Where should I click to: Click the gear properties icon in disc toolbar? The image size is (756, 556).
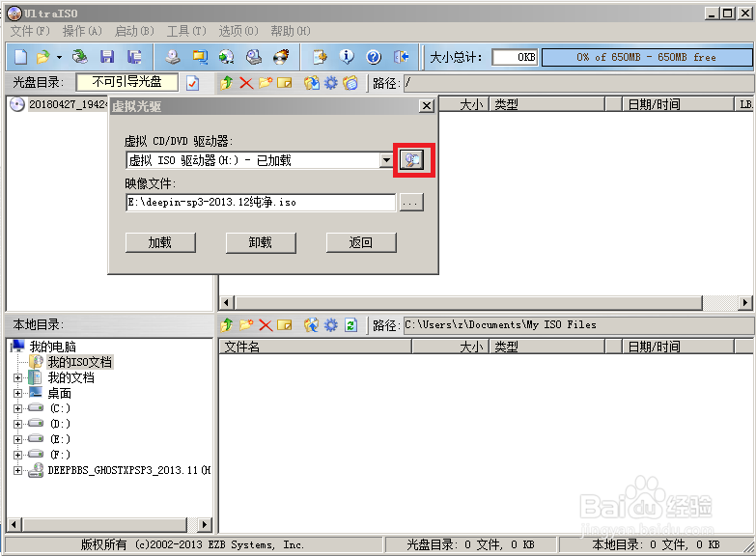click(331, 83)
